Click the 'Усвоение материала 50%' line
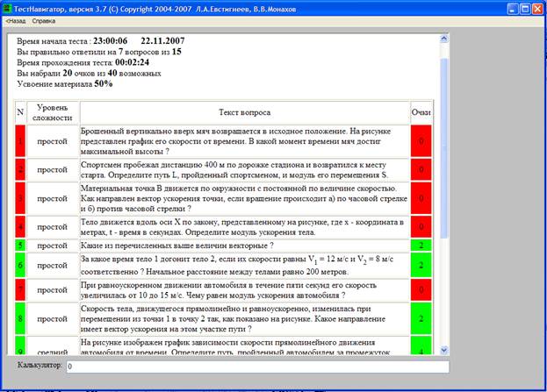This screenshot has width=547, height=392. tap(65, 84)
